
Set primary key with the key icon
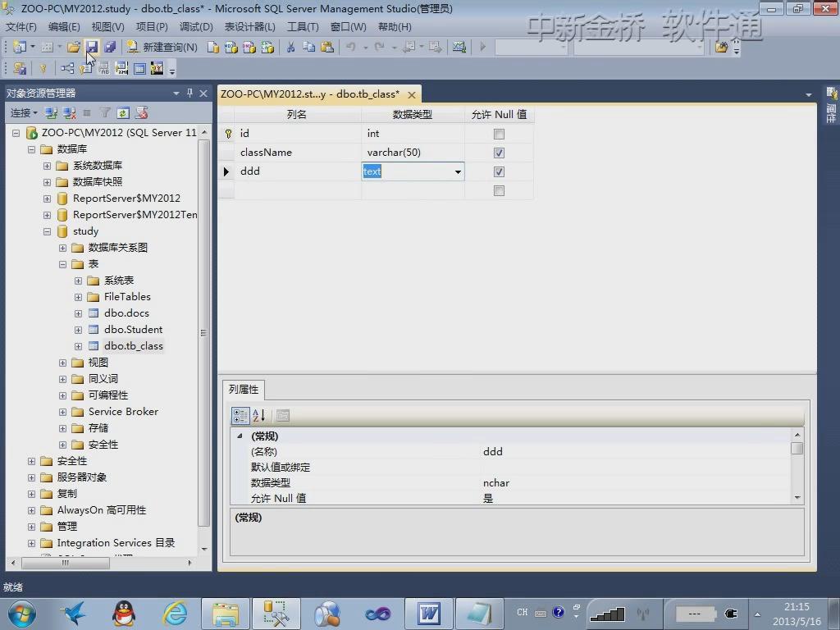click(x=43, y=69)
